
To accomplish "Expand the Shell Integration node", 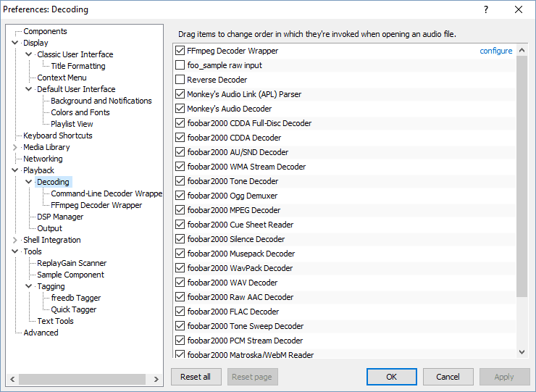I will (15, 241).
